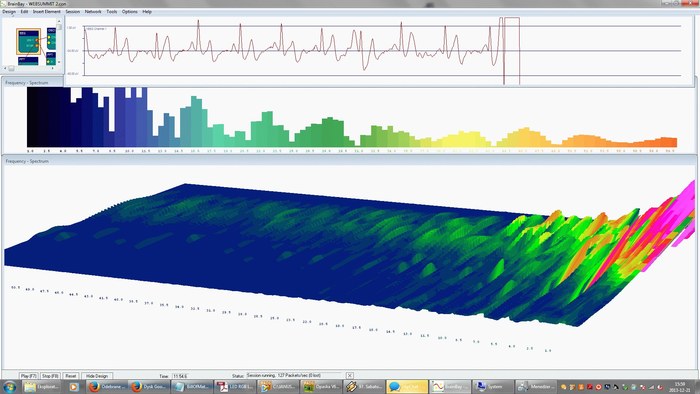Click the design view horizontal scrollbar thumb
Screen dimensions: 700x394
(11, 68)
